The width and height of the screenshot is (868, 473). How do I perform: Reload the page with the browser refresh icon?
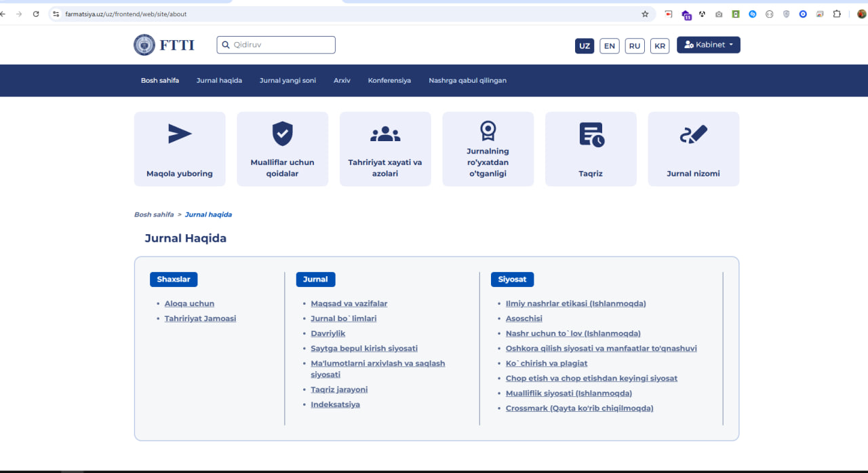pyautogui.click(x=36, y=14)
